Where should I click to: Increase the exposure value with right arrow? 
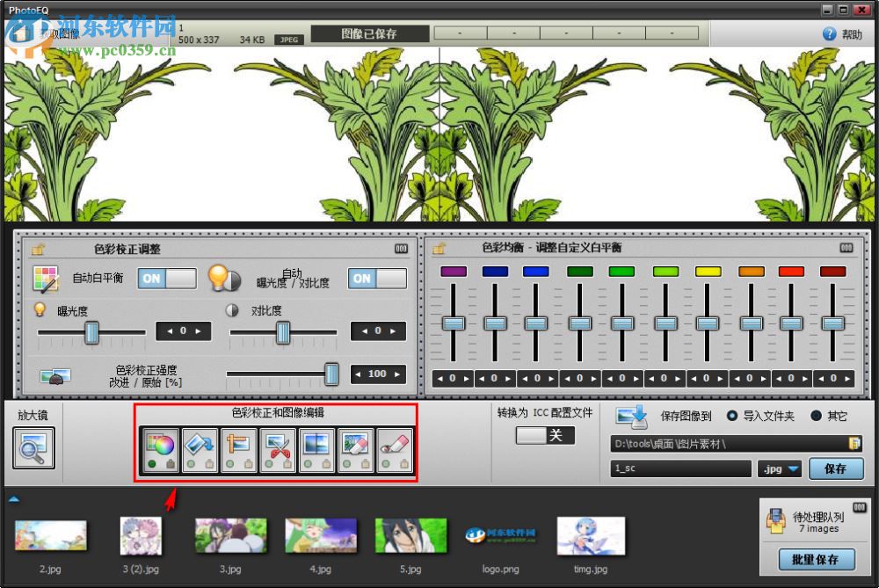(199, 331)
